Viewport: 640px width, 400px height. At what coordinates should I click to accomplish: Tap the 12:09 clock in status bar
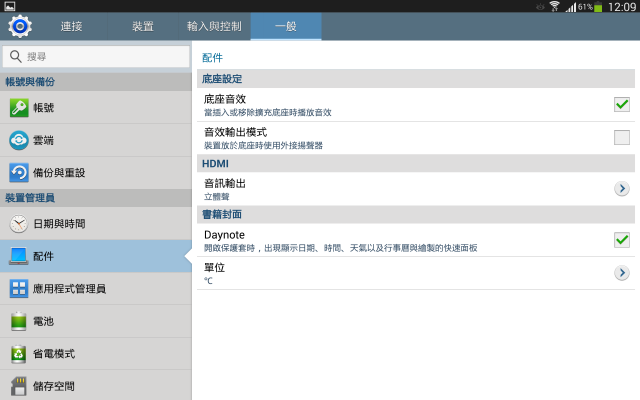click(x=622, y=7)
